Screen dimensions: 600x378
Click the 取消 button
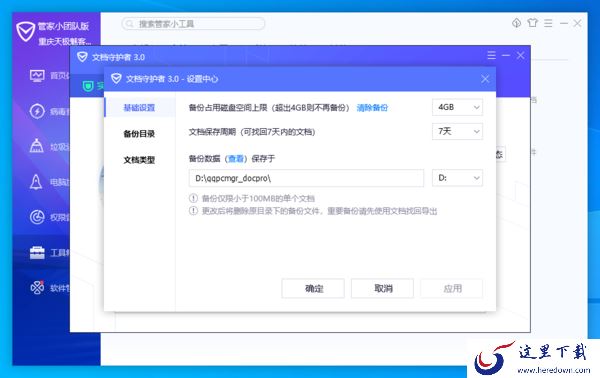click(x=382, y=288)
